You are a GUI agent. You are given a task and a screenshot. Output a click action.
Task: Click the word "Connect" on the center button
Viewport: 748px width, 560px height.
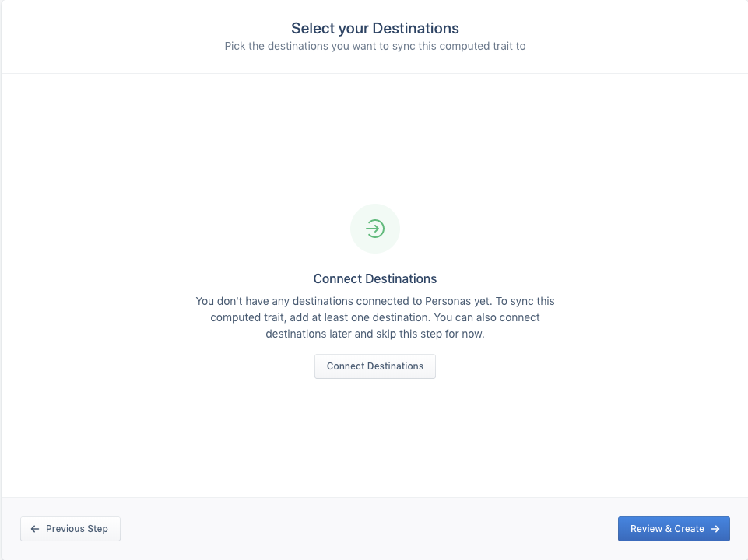click(345, 366)
